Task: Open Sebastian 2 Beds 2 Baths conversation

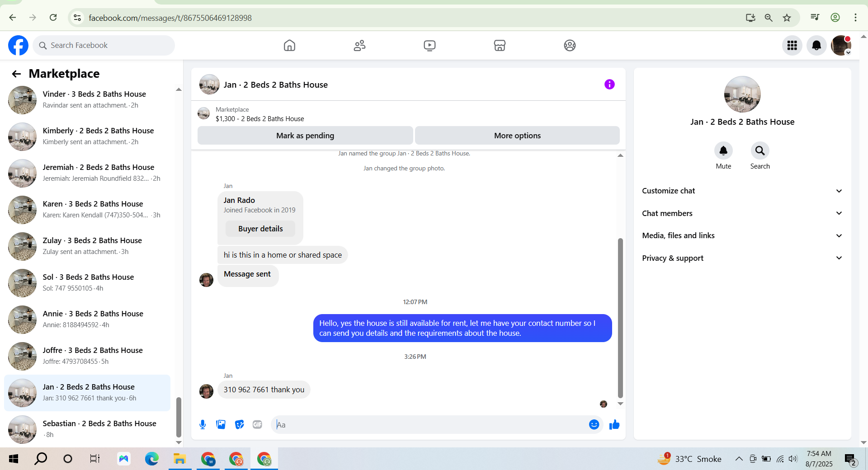Action: click(87, 429)
